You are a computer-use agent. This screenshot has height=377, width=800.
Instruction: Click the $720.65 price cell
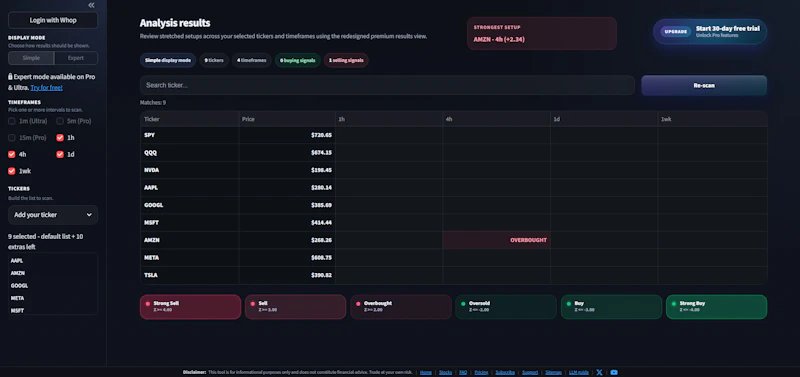[287, 135]
